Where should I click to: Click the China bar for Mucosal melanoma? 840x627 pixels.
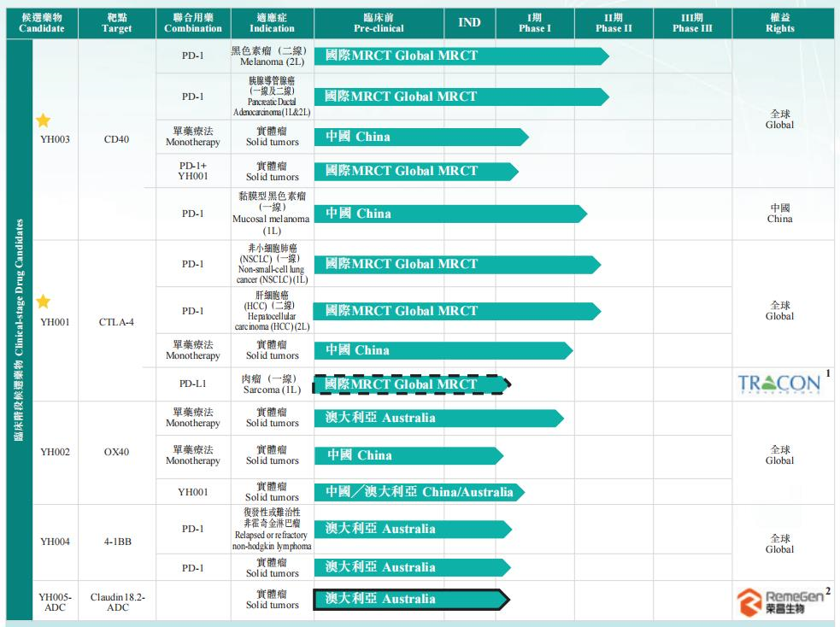[x=449, y=214]
